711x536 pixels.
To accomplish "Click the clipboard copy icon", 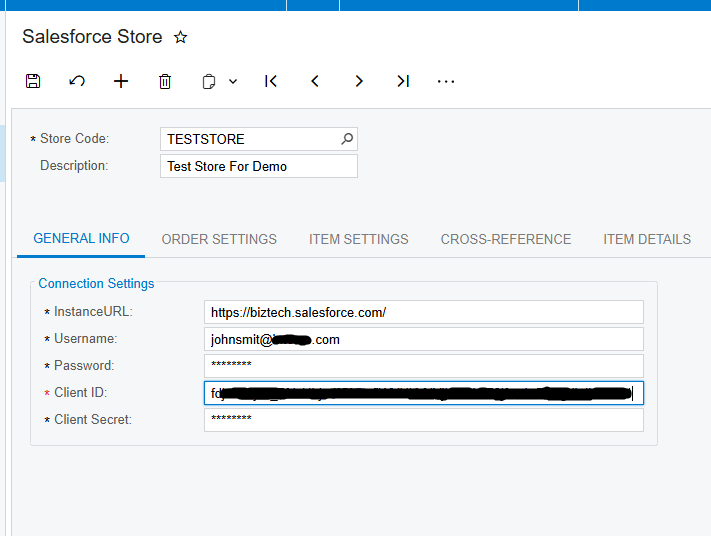I will coord(209,82).
